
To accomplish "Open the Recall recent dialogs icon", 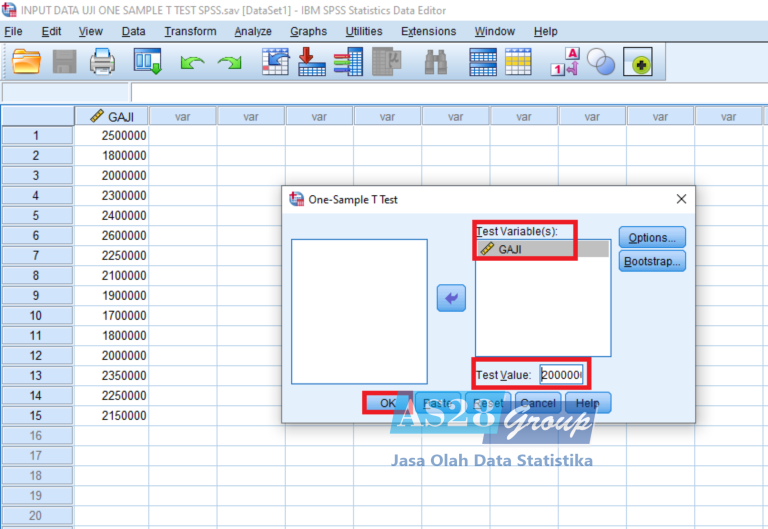I will (148, 64).
